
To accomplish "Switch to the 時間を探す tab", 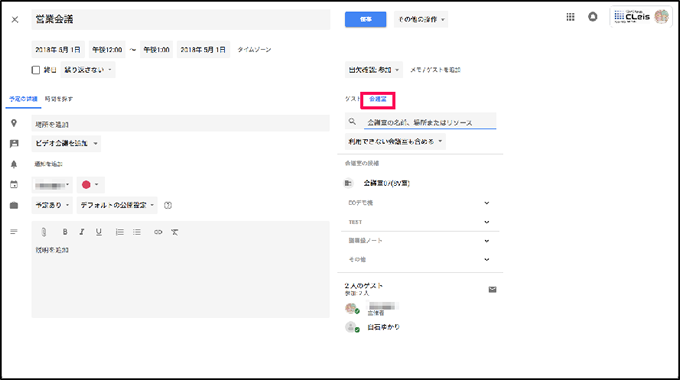I will point(59,99).
